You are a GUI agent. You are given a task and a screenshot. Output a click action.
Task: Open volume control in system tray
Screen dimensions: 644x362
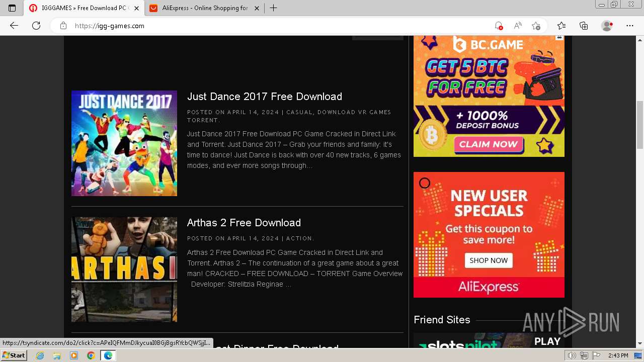pos(572,355)
